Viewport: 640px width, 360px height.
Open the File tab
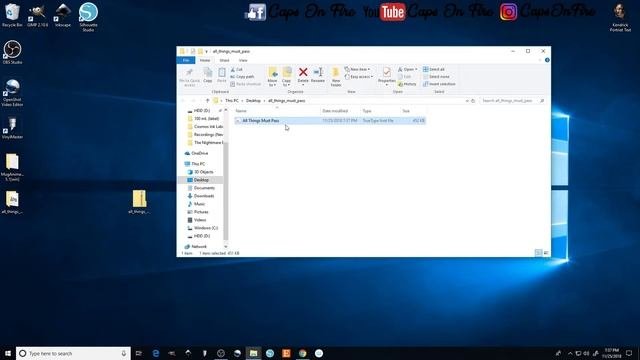(x=186, y=60)
